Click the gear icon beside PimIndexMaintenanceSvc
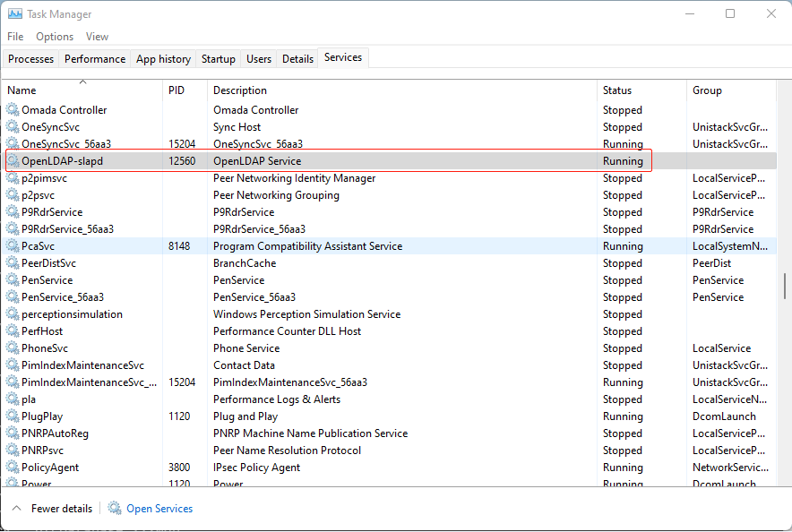The width and height of the screenshot is (792, 532). point(13,365)
